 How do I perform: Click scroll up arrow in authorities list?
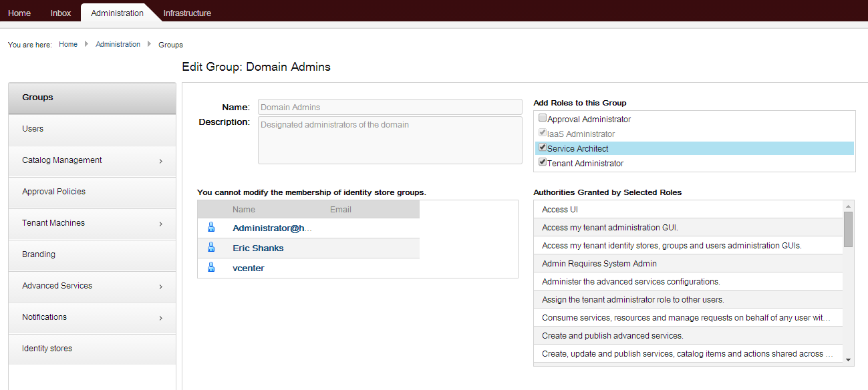click(849, 206)
